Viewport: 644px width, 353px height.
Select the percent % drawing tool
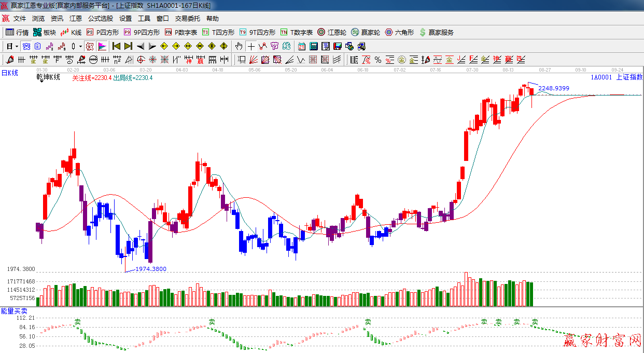[x=378, y=60]
